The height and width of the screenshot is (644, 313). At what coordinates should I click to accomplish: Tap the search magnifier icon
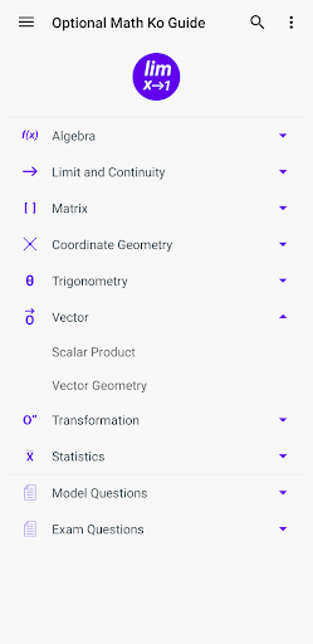click(257, 22)
